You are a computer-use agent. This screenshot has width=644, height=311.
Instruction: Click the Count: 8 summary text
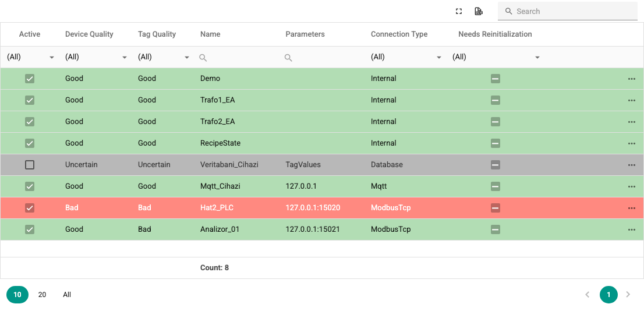[214, 268]
